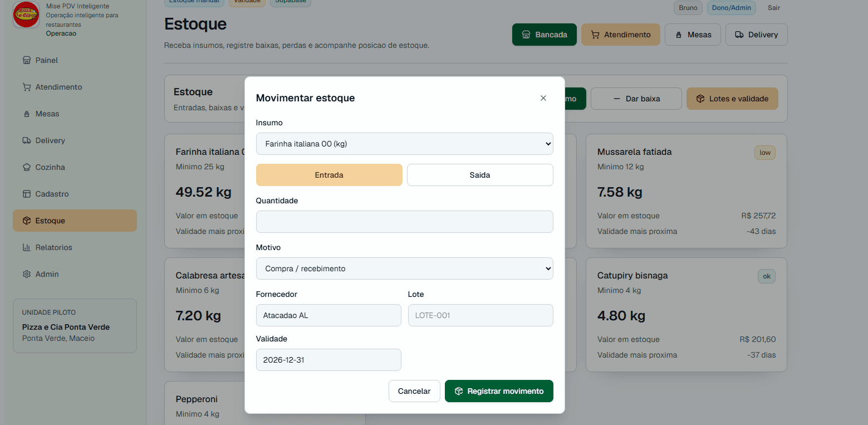This screenshot has height=425, width=868.
Task: Select the Saida movement type
Action: click(480, 175)
